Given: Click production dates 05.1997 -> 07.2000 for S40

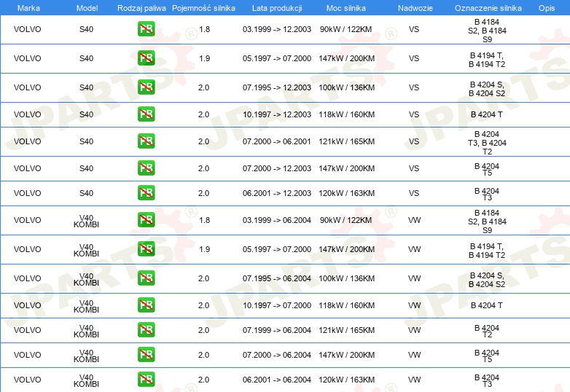Looking at the screenshot, I should click(x=276, y=58).
